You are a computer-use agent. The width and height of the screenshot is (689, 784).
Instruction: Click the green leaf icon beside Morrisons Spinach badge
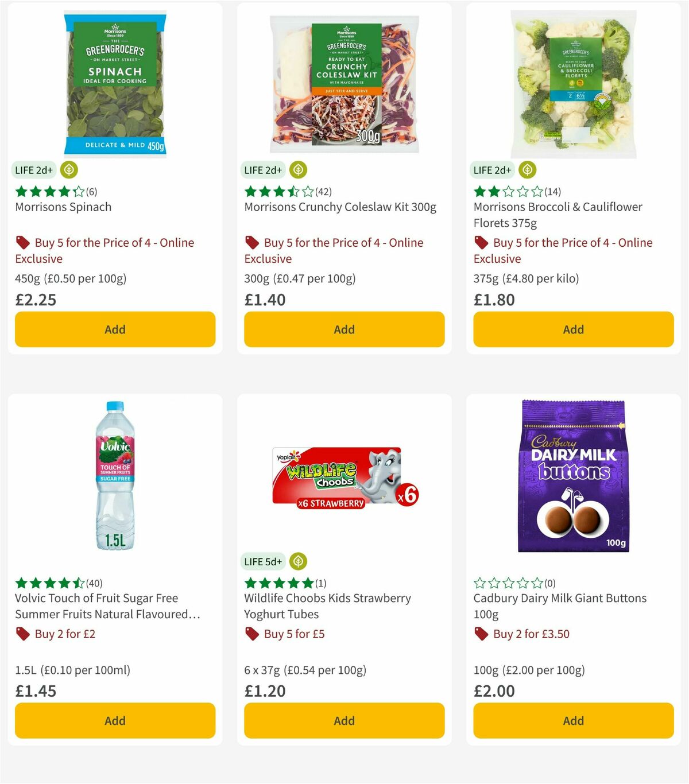click(x=68, y=170)
